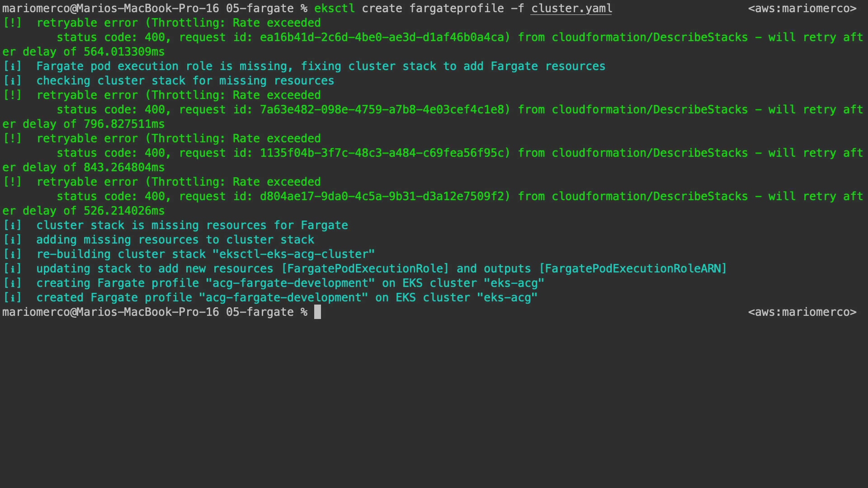Click the [i] marker before 'checking cluster stack'
The height and width of the screenshot is (488, 868).
coord(12,81)
